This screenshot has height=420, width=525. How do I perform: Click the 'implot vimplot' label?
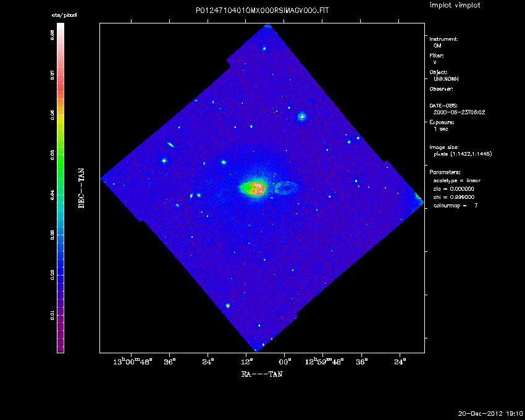(455, 5)
